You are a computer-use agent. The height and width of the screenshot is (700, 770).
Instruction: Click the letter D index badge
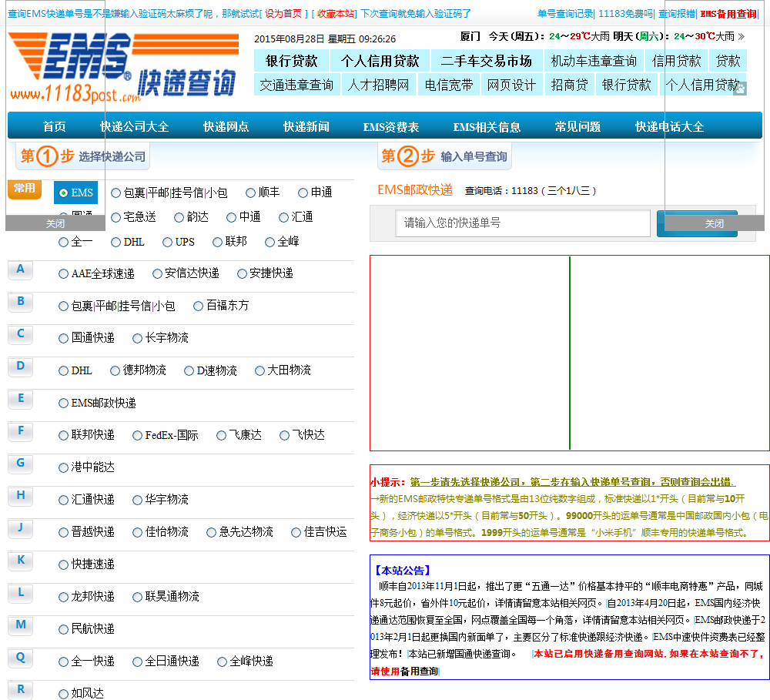pyautogui.click(x=21, y=366)
